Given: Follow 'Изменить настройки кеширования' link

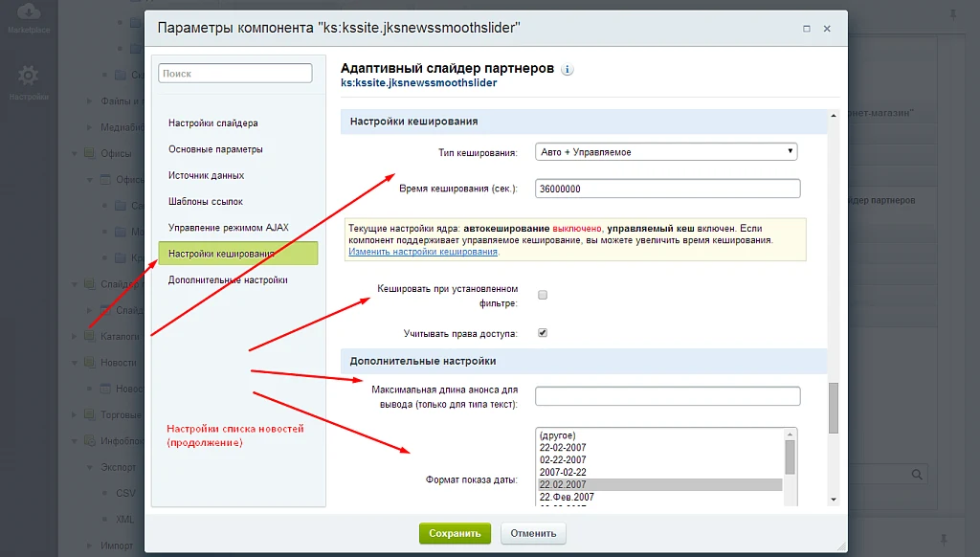Looking at the screenshot, I should (423, 252).
